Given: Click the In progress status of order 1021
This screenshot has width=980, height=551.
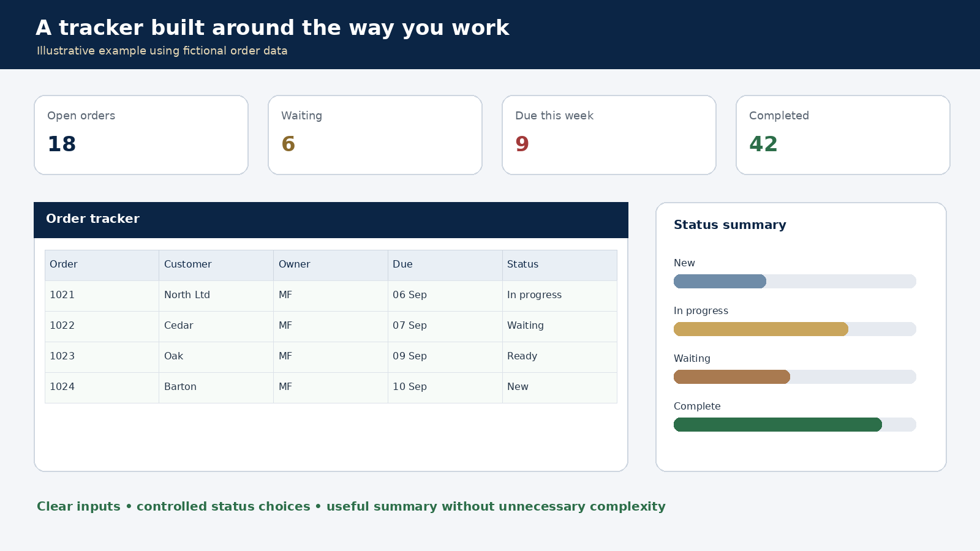Looking at the screenshot, I should pos(560,296).
